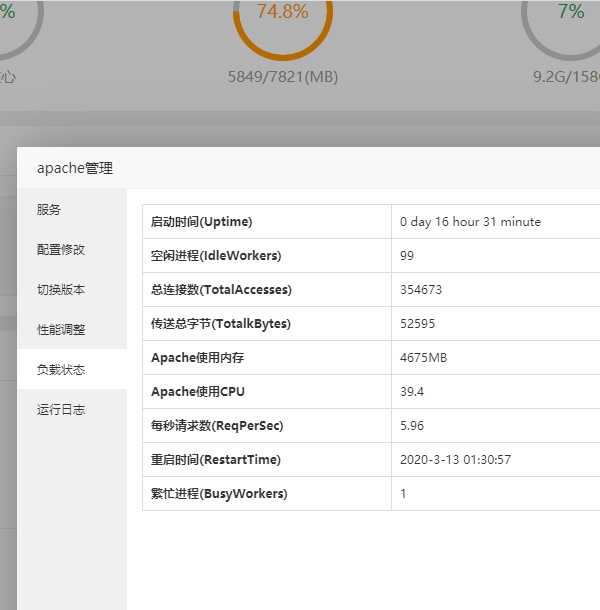Click the 重启时间(RestartTime) label

(x=216, y=459)
